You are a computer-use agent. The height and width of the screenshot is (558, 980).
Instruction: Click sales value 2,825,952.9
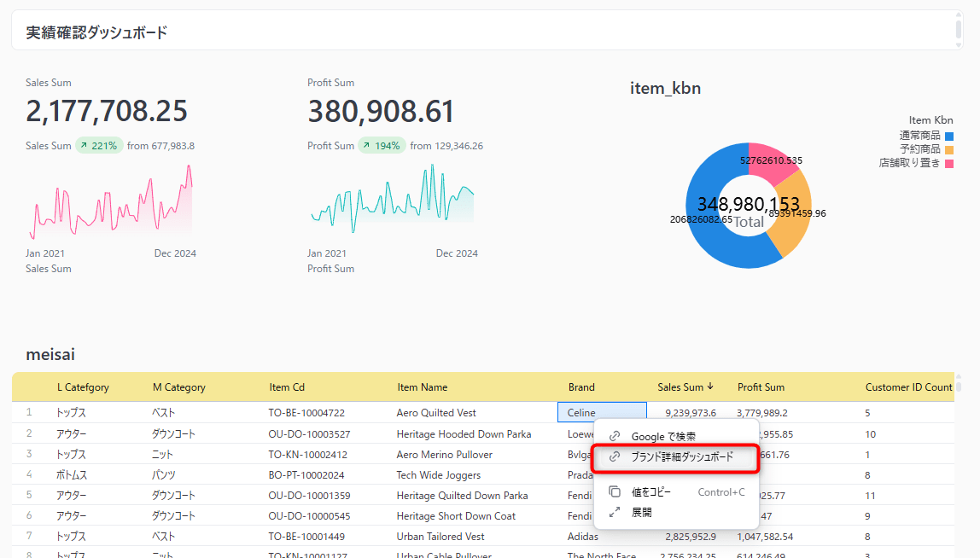[x=691, y=537]
